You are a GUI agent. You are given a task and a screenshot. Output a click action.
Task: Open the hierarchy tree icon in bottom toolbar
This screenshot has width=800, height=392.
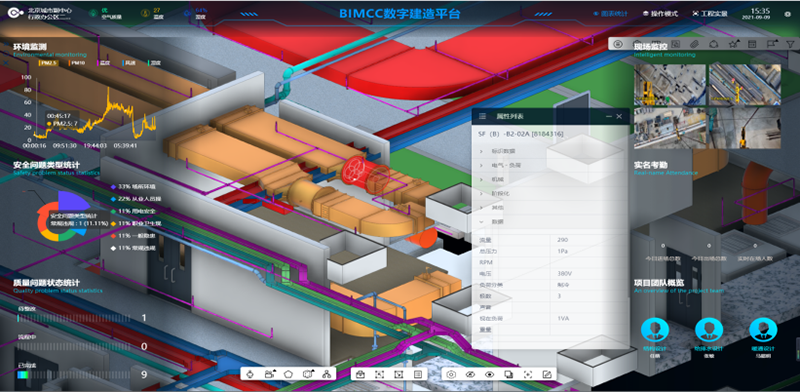tap(327, 374)
